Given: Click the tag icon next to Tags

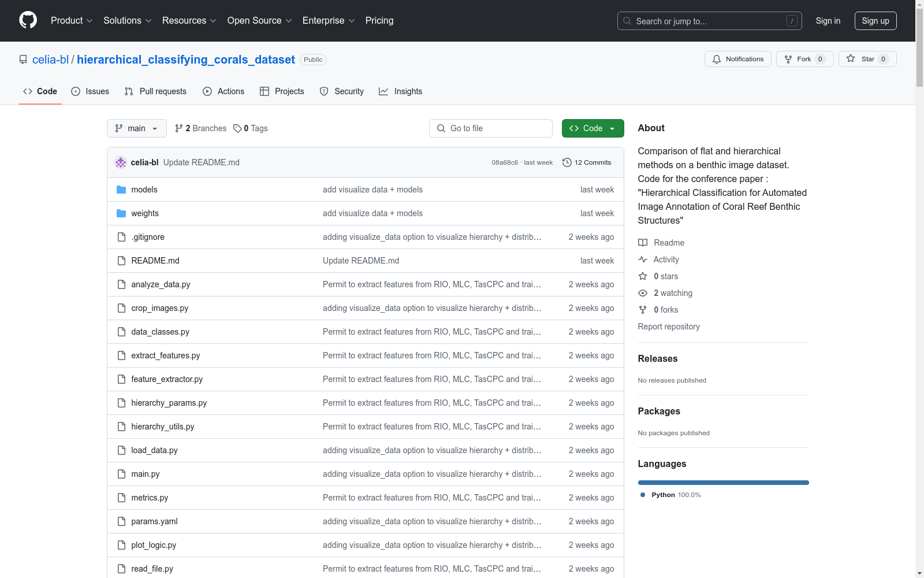Looking at the screenshot, I should (x=237, y=128).
